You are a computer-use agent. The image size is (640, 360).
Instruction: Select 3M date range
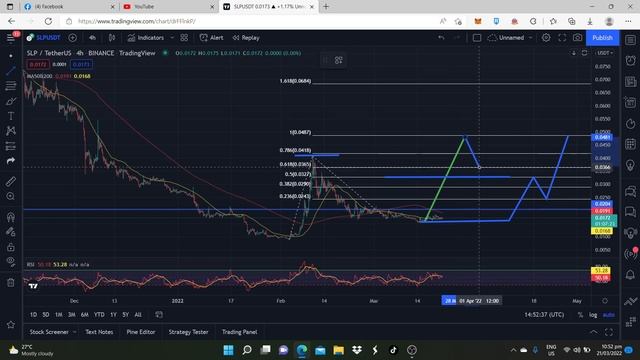coord(72,315)
